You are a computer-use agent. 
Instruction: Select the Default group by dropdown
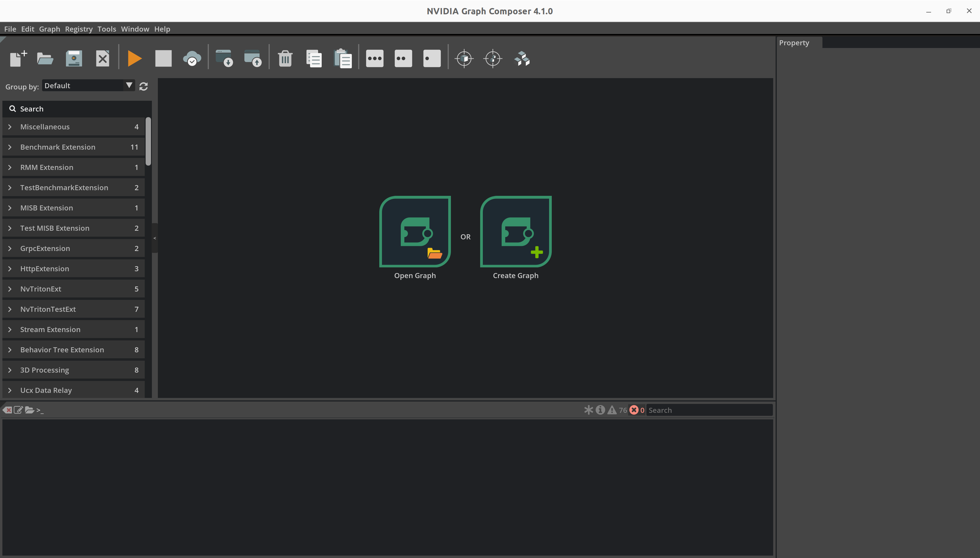pyautogui.click(x=87, y=85)
